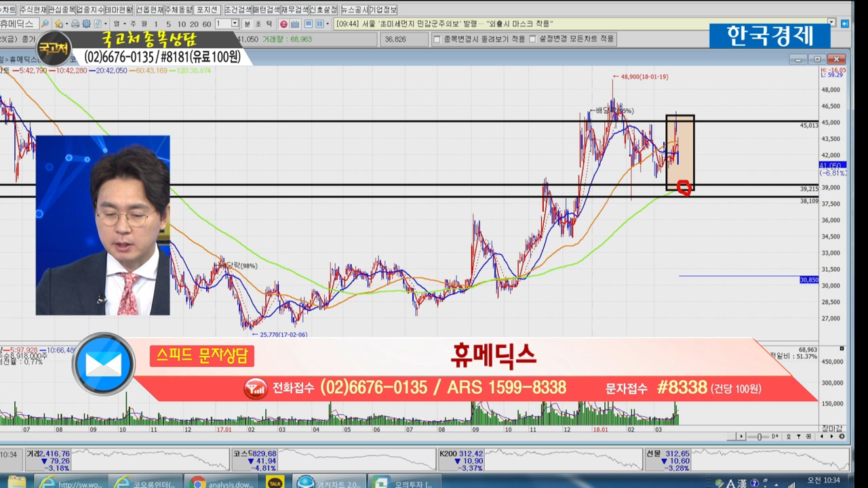Click the stock search magnifier icon
868x488 pixels.
pyautogui.click(x=45, y=24)
